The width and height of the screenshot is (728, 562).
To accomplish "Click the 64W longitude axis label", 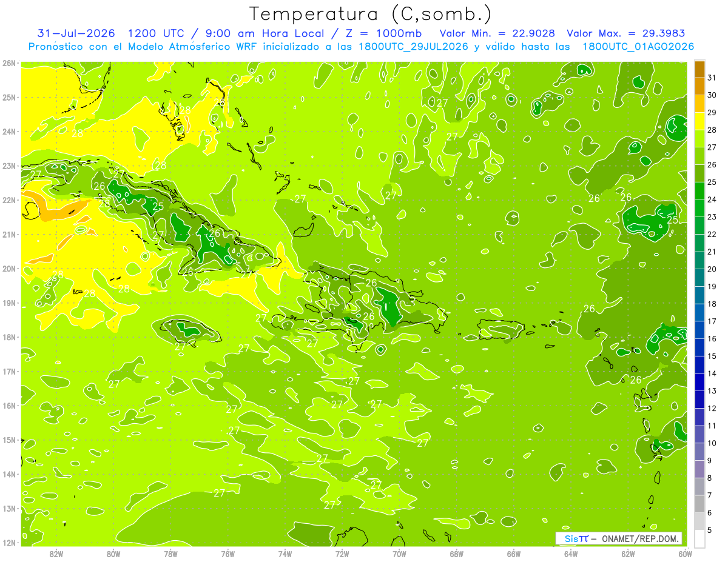I will coord(571,554).
